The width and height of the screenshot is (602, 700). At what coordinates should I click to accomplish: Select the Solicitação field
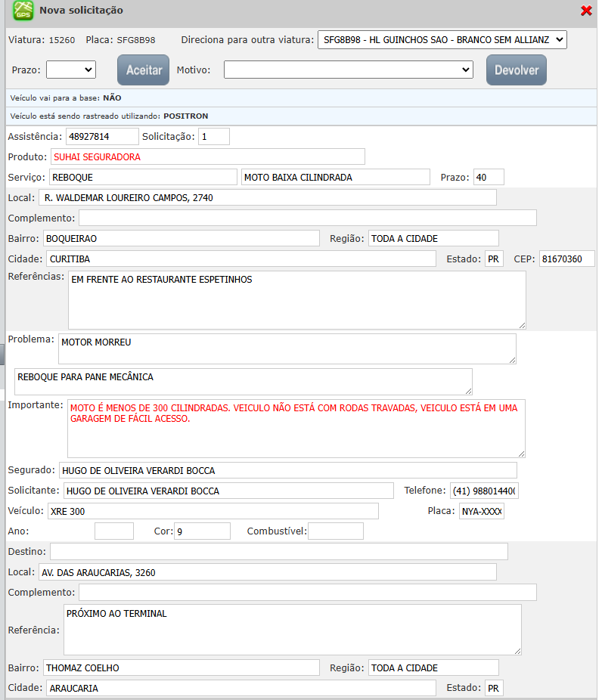213,137
